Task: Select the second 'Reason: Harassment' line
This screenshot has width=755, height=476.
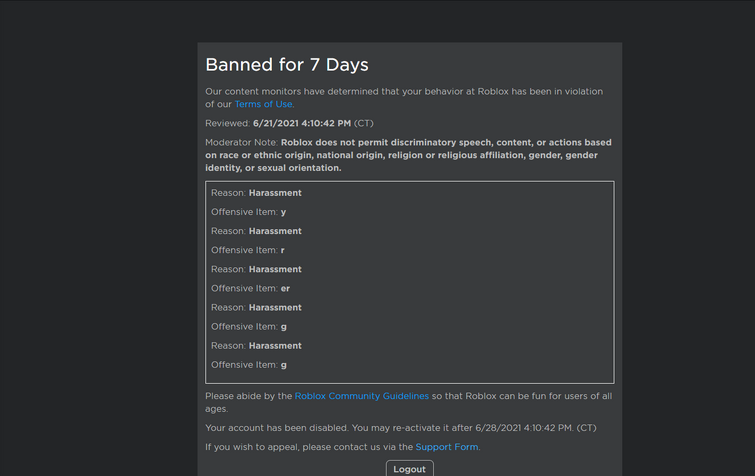Action: (x=256, y=231)
